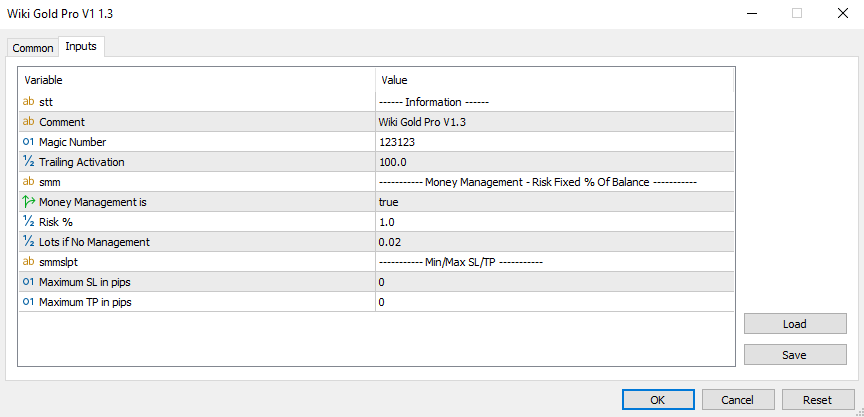
Task: Select the Comment variable label
Action: 62,122
